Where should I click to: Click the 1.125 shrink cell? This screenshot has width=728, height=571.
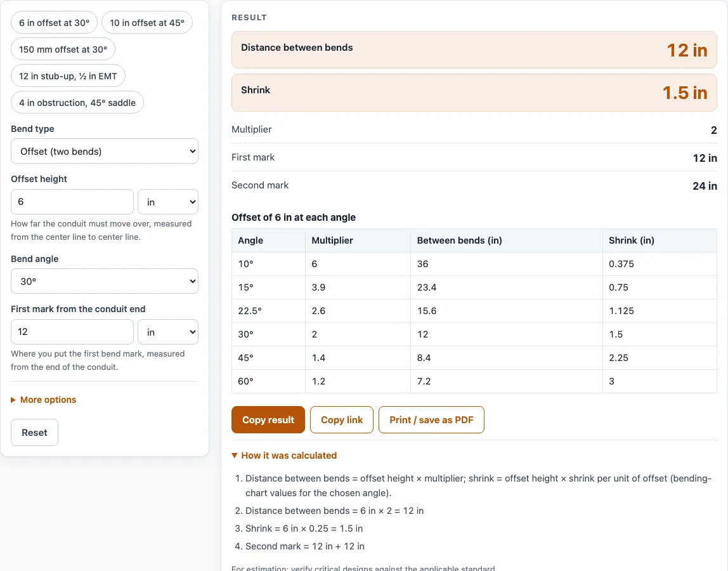(660, 311)
